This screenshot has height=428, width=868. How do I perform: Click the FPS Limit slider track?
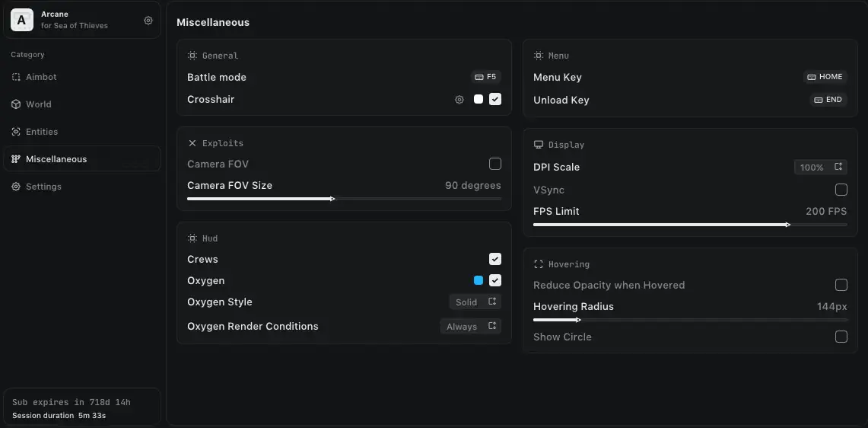point(690,225)
